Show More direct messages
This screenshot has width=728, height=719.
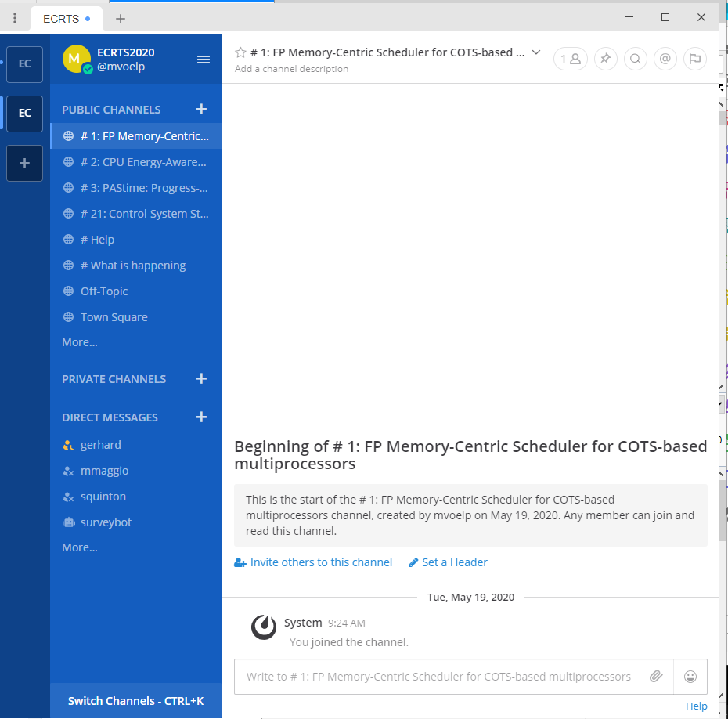[x=80, y=547]
